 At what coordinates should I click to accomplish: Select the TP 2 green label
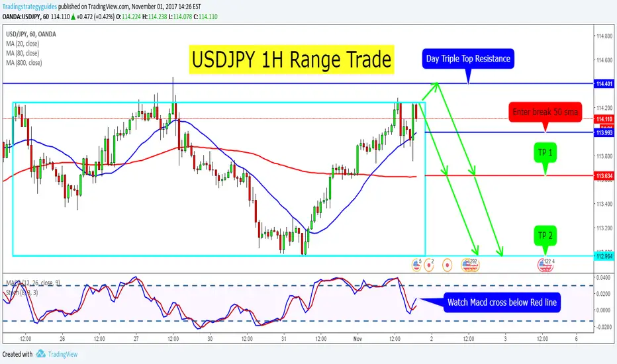click(545, 236)
